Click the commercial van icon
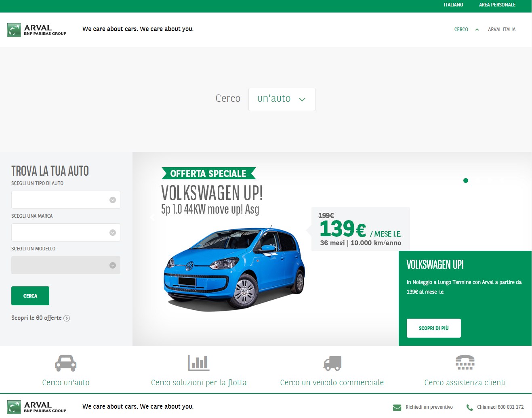Screen dimensions: 532x418 coord(332,363)
